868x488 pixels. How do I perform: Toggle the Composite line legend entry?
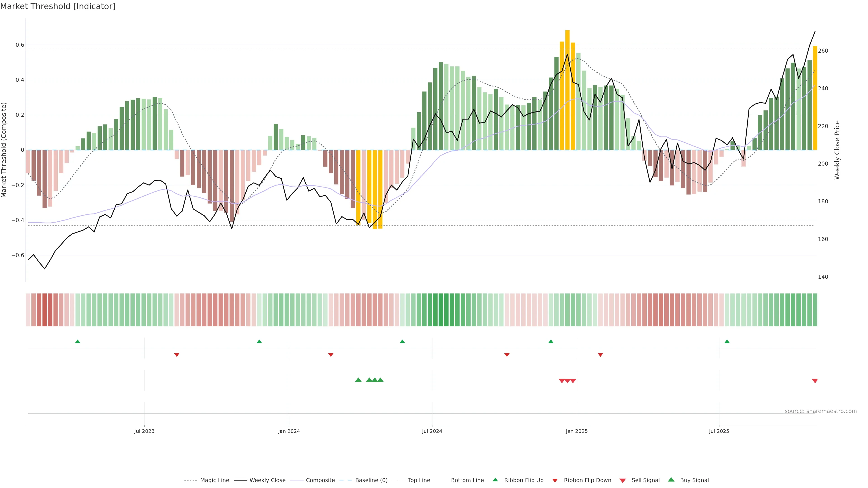[x=320, y=480]
